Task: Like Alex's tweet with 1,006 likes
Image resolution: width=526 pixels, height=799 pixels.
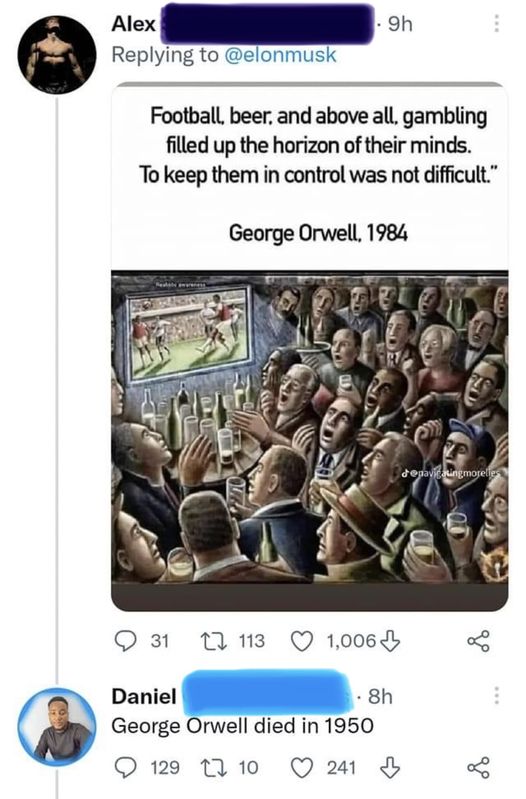Action: coord(301,641)
